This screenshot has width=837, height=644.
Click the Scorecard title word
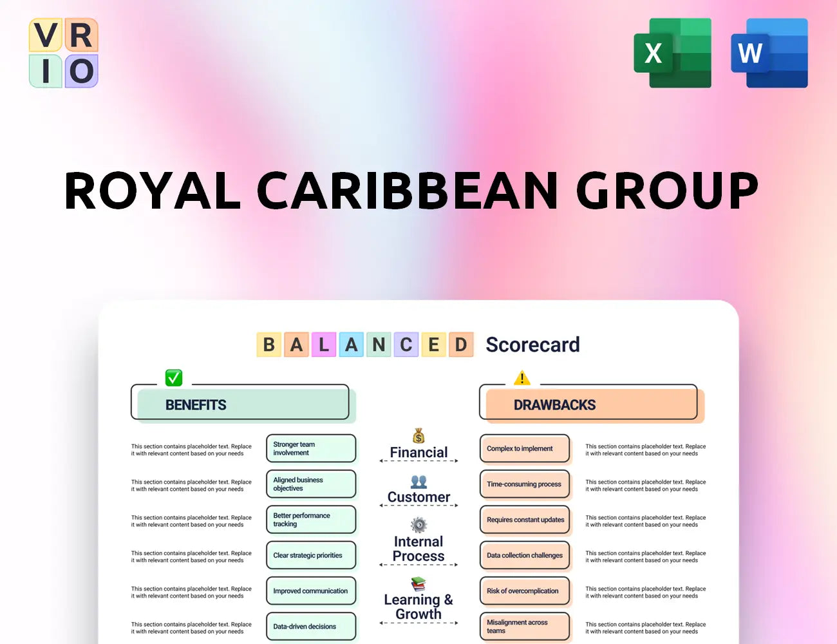[x=532, y=345]
